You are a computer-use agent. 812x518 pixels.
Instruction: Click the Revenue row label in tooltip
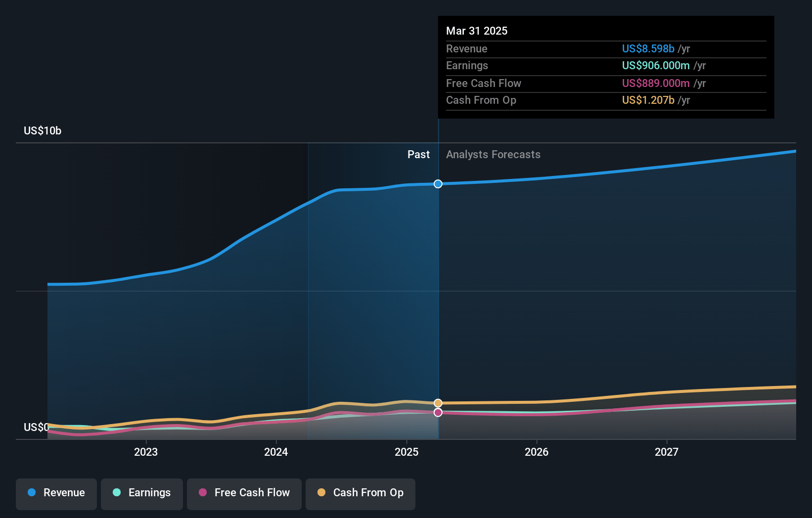tap(466, 48)
